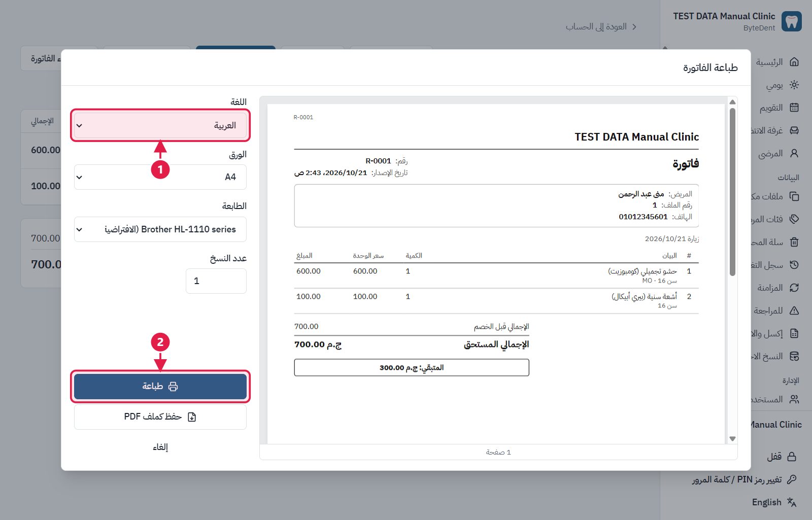Click the number of copies input field
Image resolution: width=812 pixels, height=520 pixels.
pyautogui.click(x=216, y=281)
